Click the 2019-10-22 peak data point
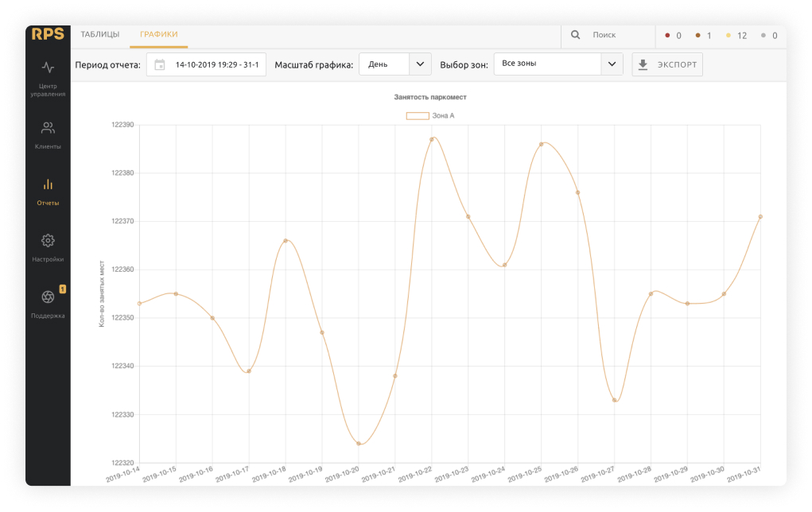 tap(432, 139)
